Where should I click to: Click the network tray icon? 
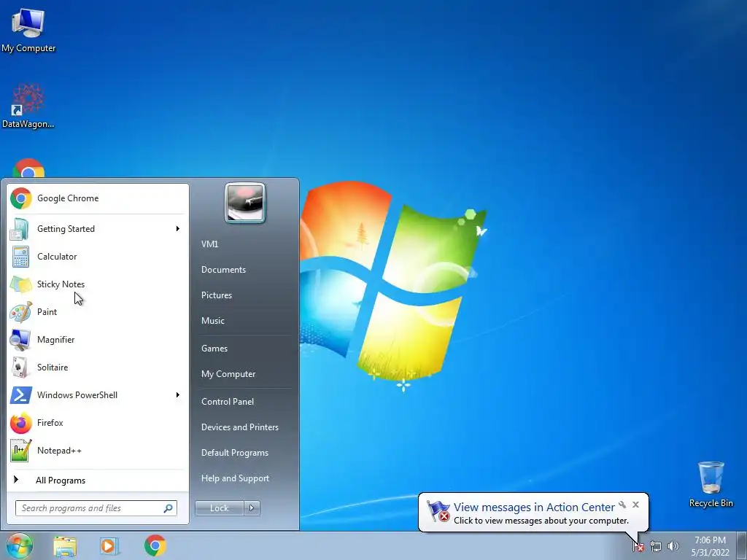(x=656, y=547)
